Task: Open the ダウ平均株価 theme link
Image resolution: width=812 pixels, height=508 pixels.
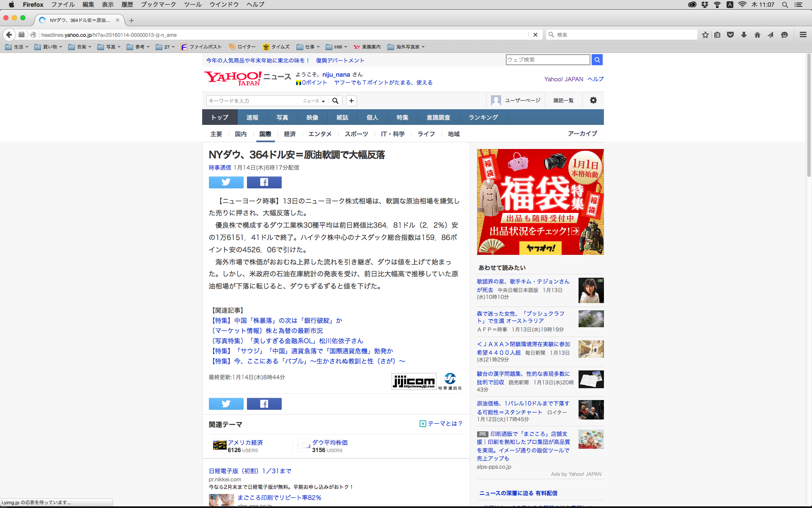Action: [329, 442]
